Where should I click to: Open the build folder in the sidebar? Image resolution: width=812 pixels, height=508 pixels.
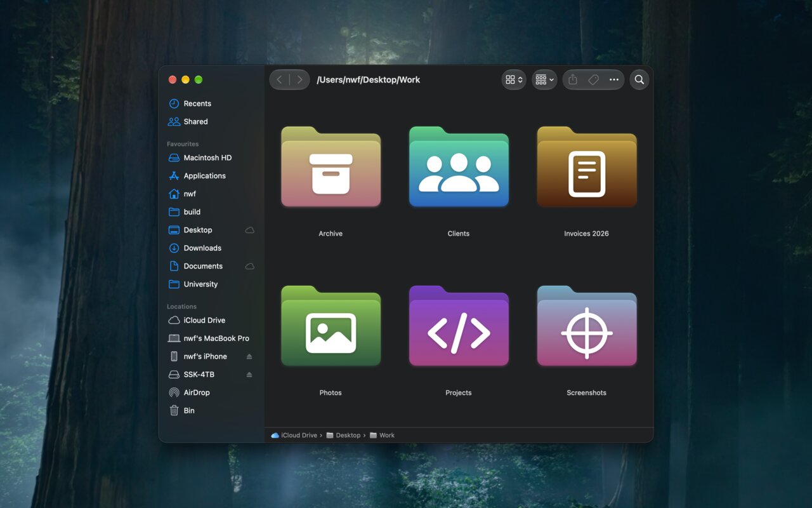pyautogui.click(x=211, y=212)
